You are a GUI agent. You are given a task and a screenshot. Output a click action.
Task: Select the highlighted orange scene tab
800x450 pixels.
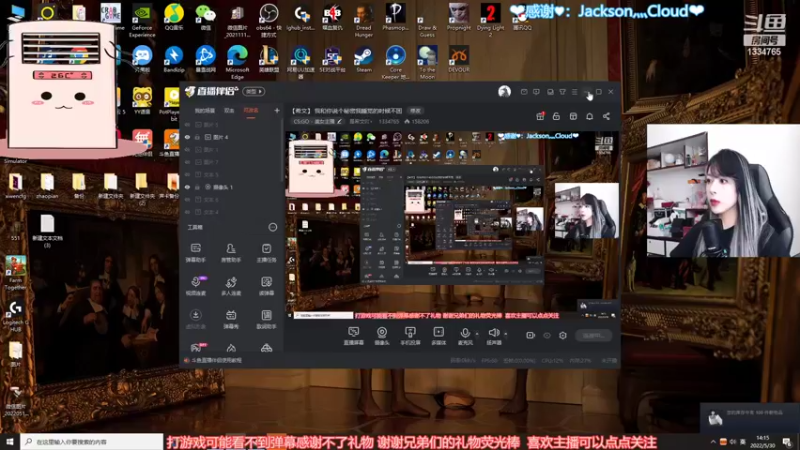[x=251, y=110]
